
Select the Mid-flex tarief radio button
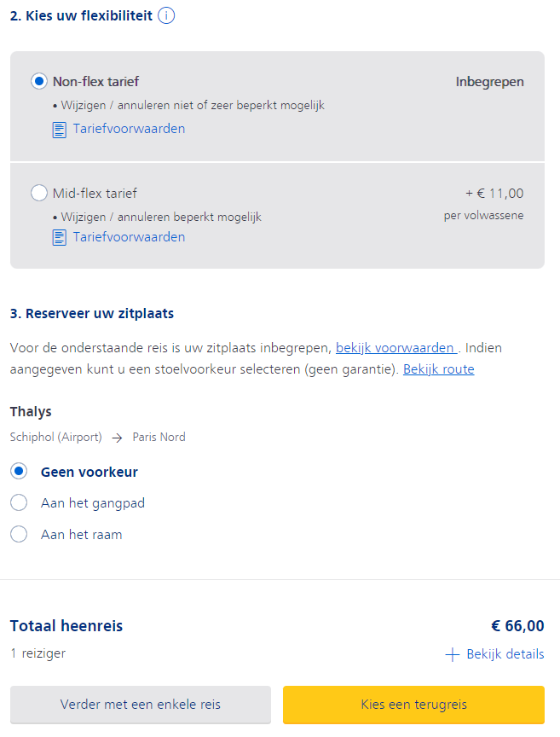(x=39, y=193)
